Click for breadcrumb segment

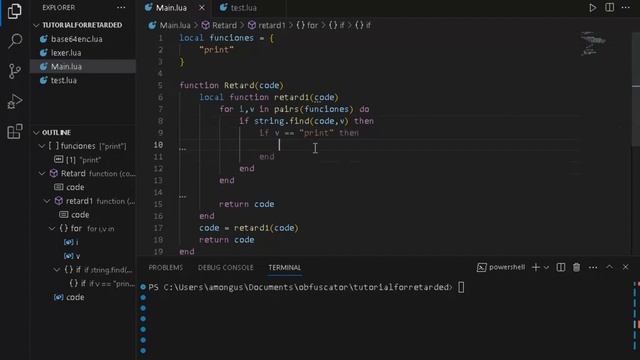pyautogui.click(x=307, y=25)
